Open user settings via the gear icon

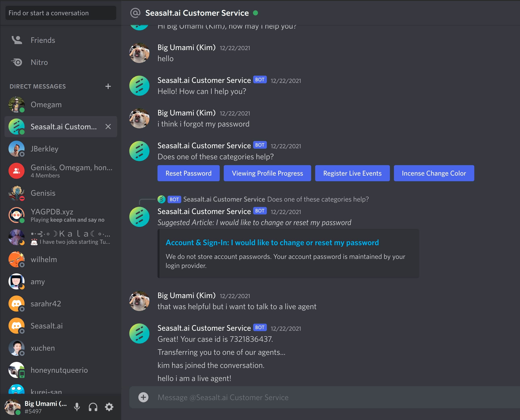tap(109, 407)
